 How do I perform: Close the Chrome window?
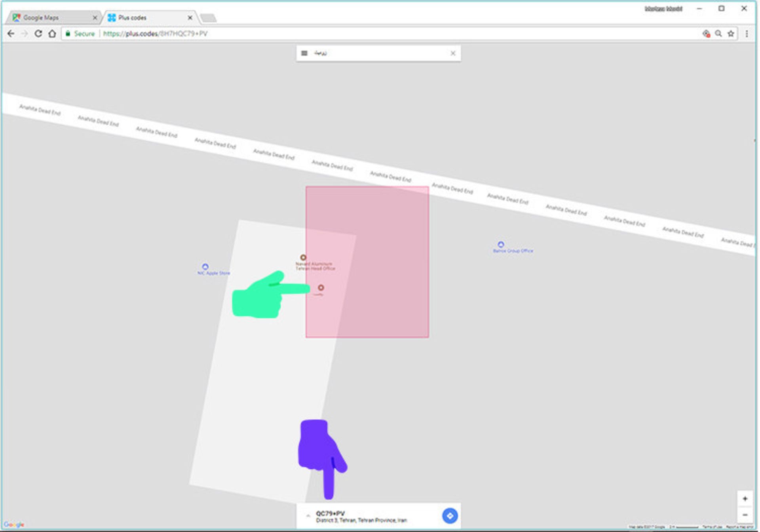pos(744,9)
